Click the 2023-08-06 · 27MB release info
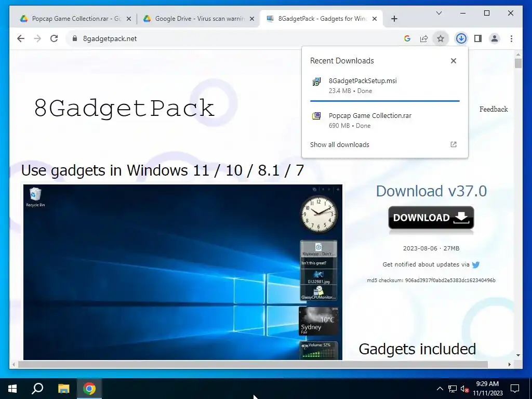The image size is (532, 399). tap(431, 248)
